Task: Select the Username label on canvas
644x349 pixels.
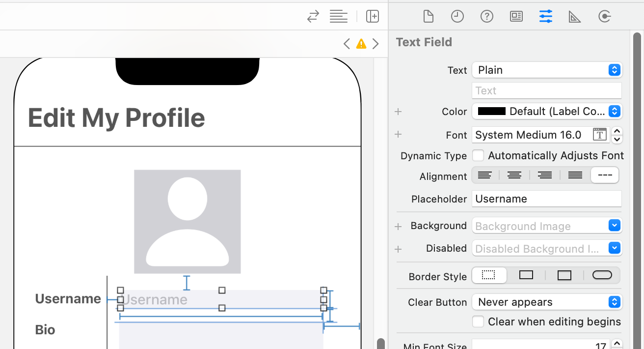Action: click(68, 299)
